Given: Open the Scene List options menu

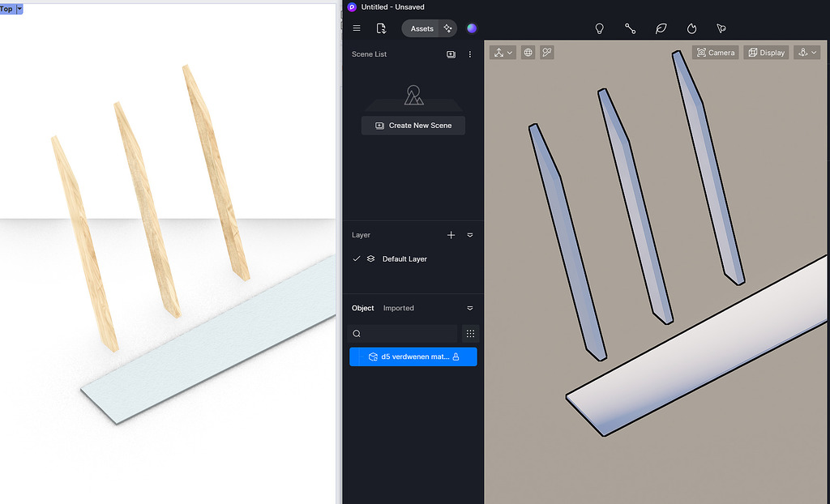Looking at the screenshot, I should point(469,54).
